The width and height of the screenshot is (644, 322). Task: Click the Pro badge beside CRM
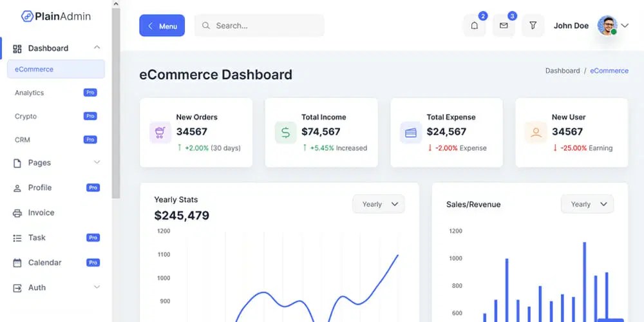pos(90,140)
